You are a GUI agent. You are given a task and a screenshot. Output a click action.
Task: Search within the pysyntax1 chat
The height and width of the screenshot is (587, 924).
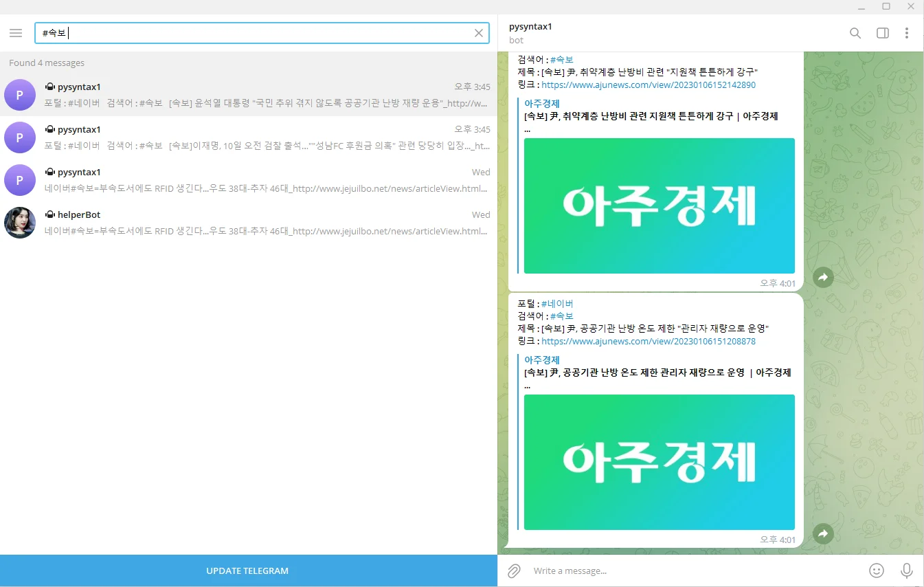[x=855, y=33]
